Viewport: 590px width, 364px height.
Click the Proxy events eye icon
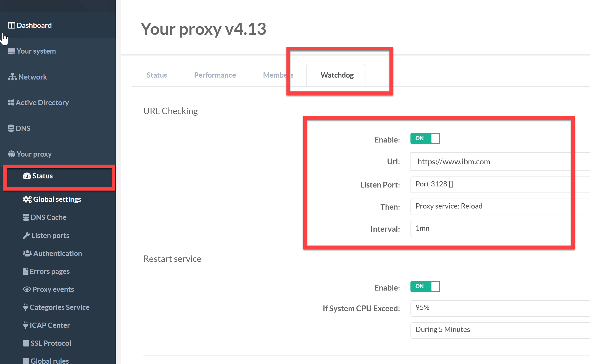(27, 289)
